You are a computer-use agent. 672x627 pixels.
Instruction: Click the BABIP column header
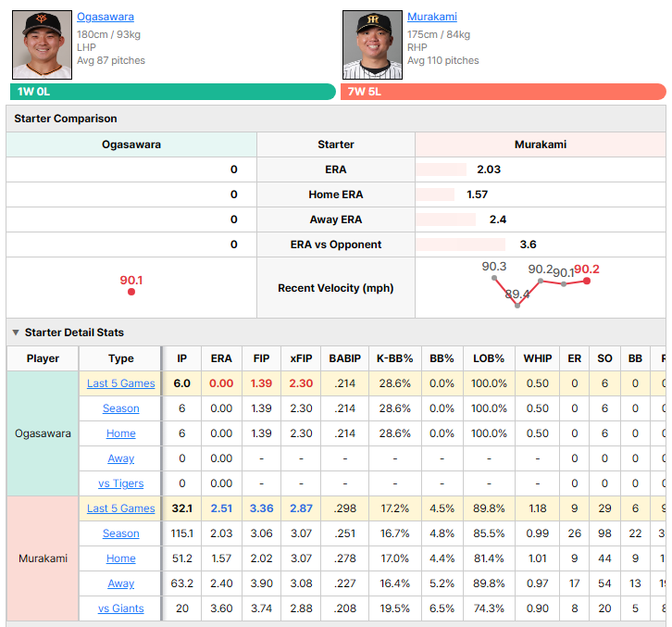pos(344,358)
